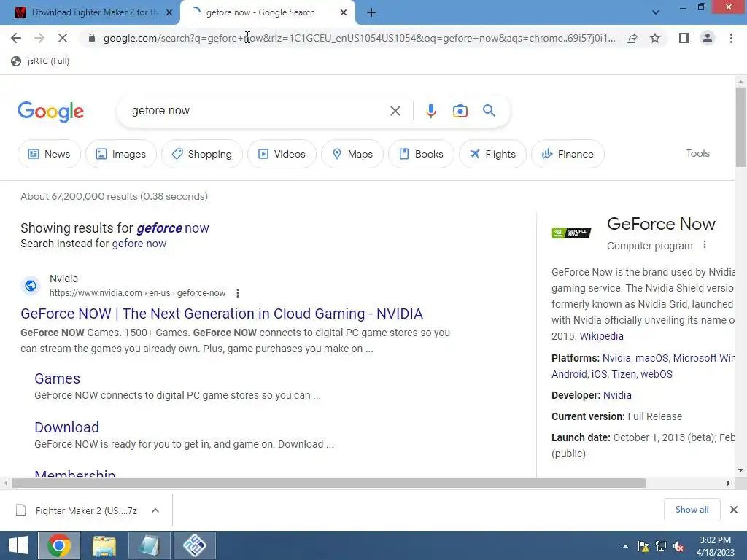747x560 pixels.
Task: Show all downloads
Action: coord(692,510)
